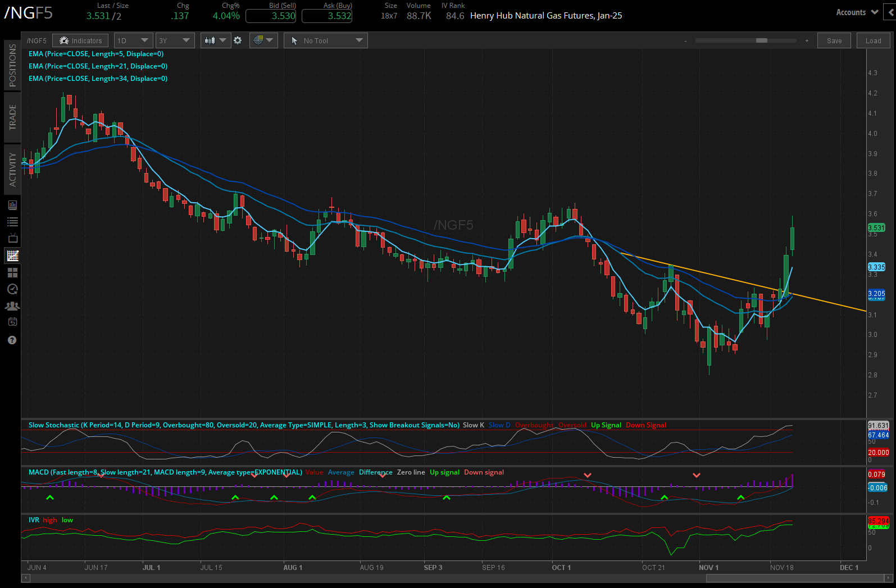This screenshot has height=588, width=896.
Task: Open the No Tool drawing selector
Action: click(x=326, y=40)
